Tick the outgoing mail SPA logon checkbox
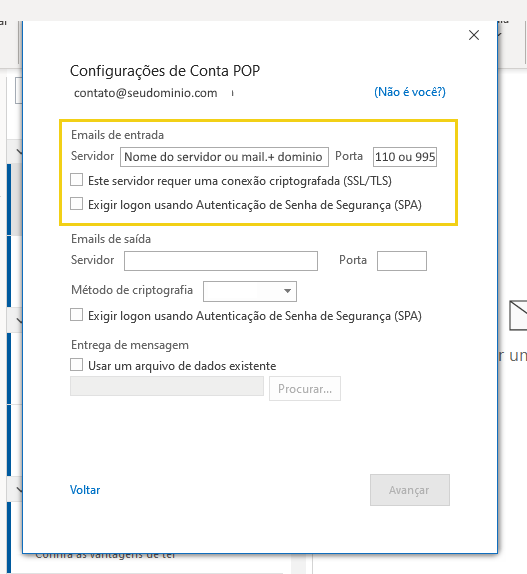The image size is (527, 574). (76, 315)
